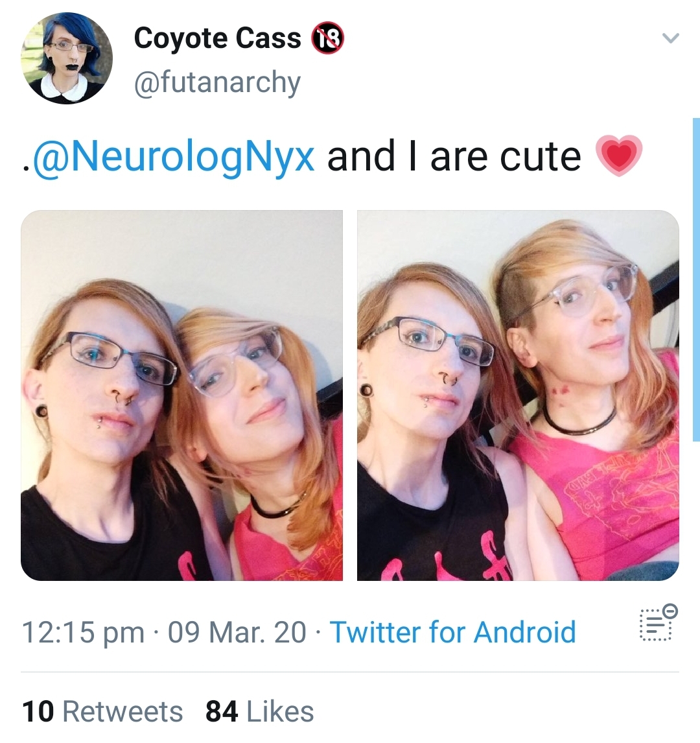Open the Coyote Cass display name

point(217,38)
